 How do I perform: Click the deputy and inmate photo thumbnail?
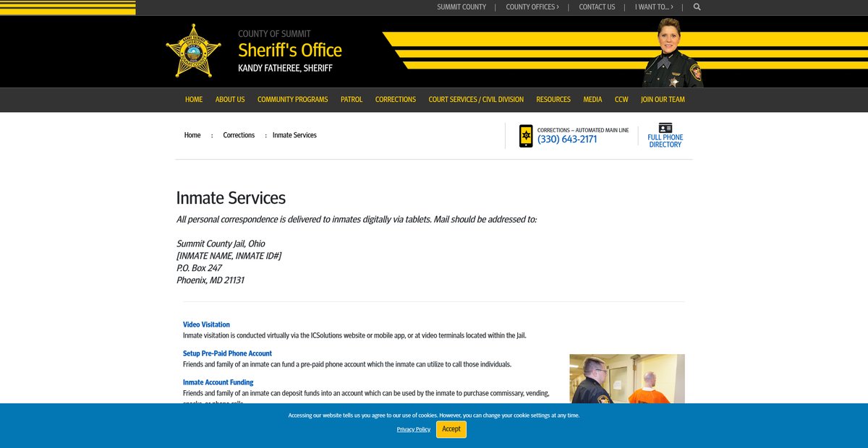pyautogui.click(x=627, y=379)
